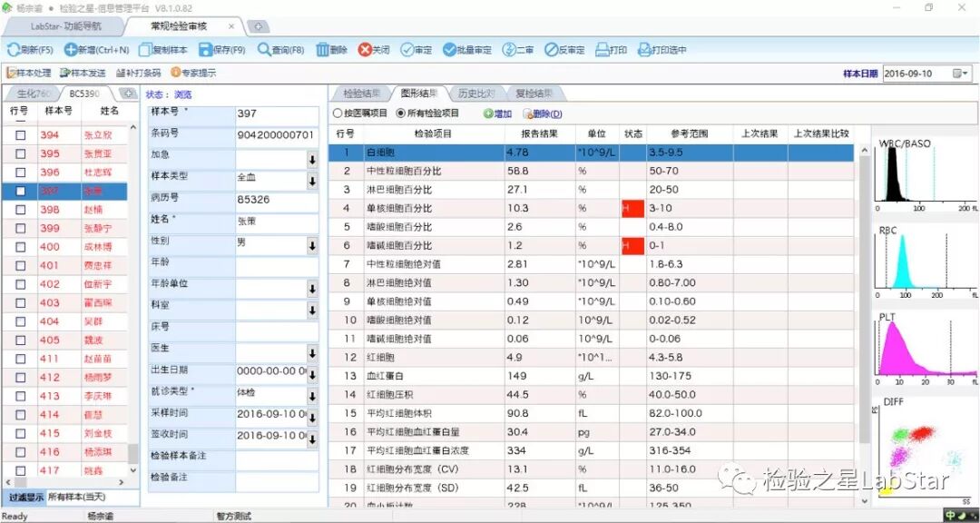Open the 出生日期 date dropdown

click(x=312, y=375)
